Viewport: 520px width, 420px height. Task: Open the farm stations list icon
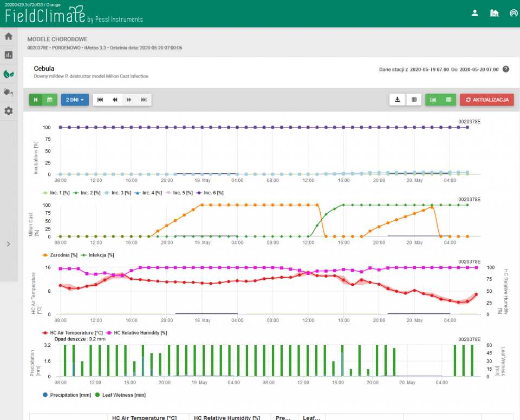point(494,13)
